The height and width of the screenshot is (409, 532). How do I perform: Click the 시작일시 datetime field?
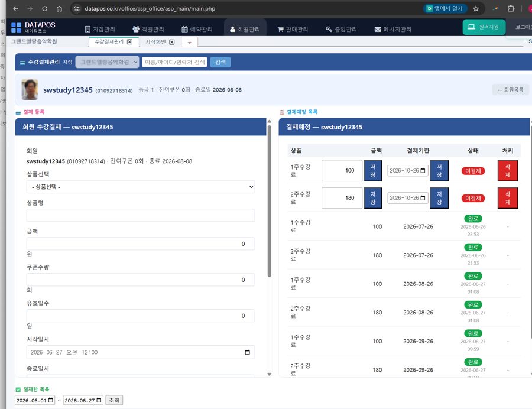pyautogui.click(x=141, y=352)
